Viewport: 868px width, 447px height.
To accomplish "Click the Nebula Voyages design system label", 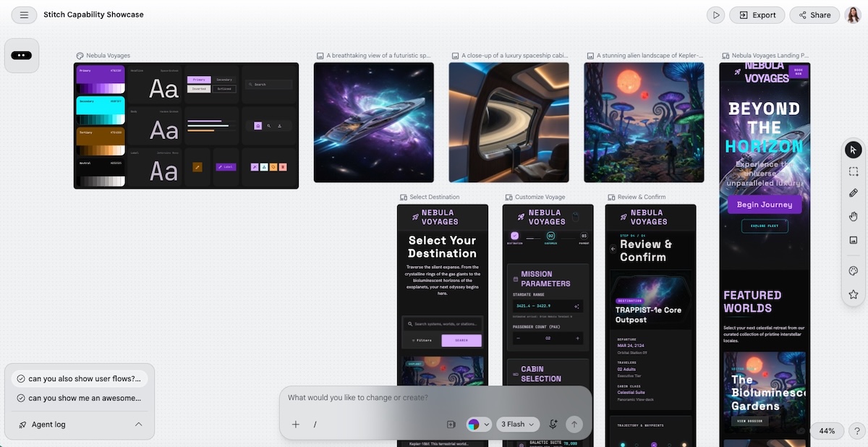I will pos(108,56).
